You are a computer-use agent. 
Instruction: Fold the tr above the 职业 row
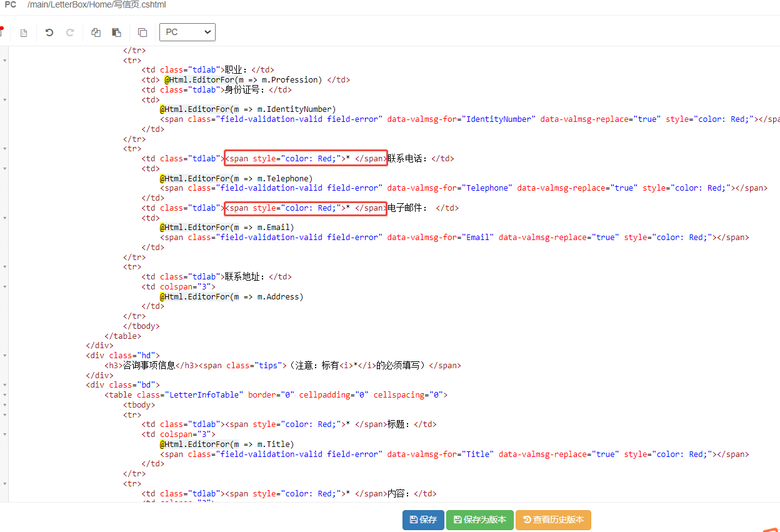(x=5, y=61)
